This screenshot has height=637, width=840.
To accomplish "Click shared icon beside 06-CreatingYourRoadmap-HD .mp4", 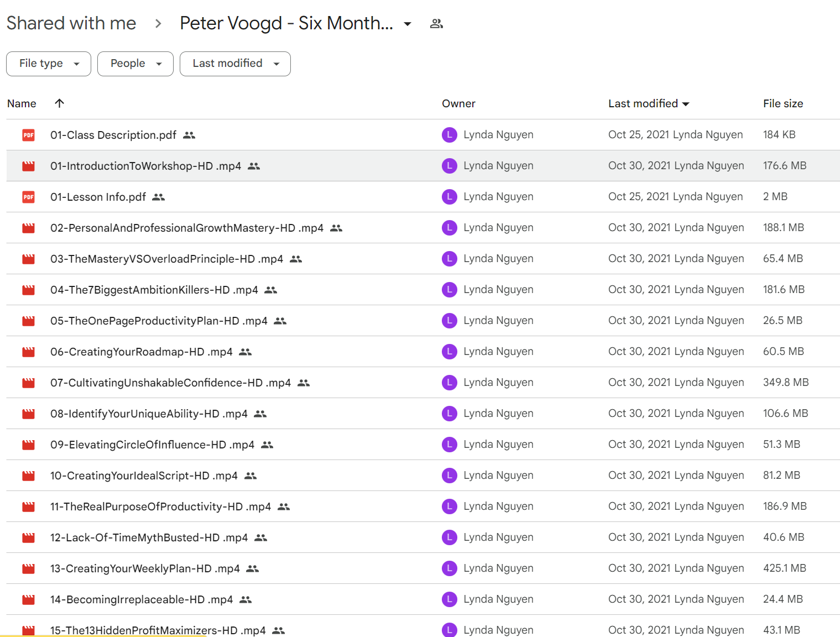I will click(x=246, y=352).
